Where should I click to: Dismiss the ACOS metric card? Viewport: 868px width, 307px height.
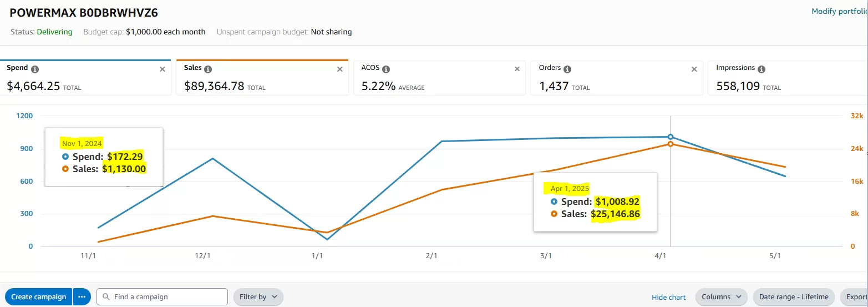[517, 69]
